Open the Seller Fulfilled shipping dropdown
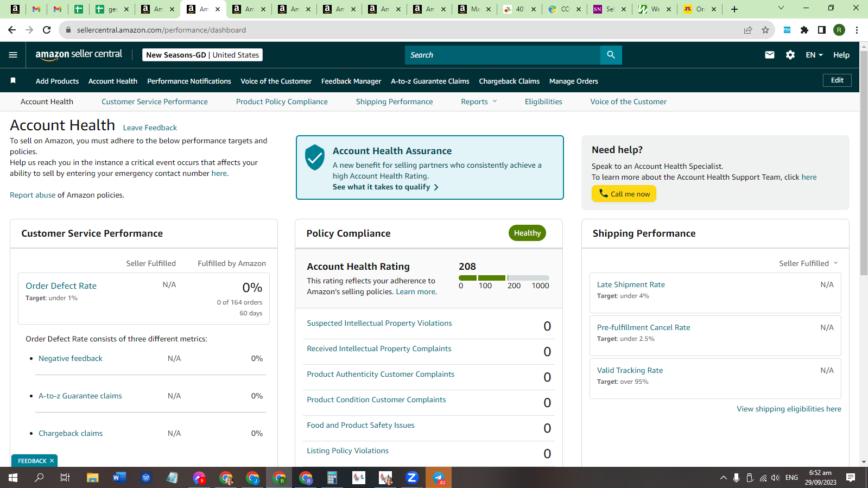The height and width of the screenshot is (488, 868). coord(808,263)
